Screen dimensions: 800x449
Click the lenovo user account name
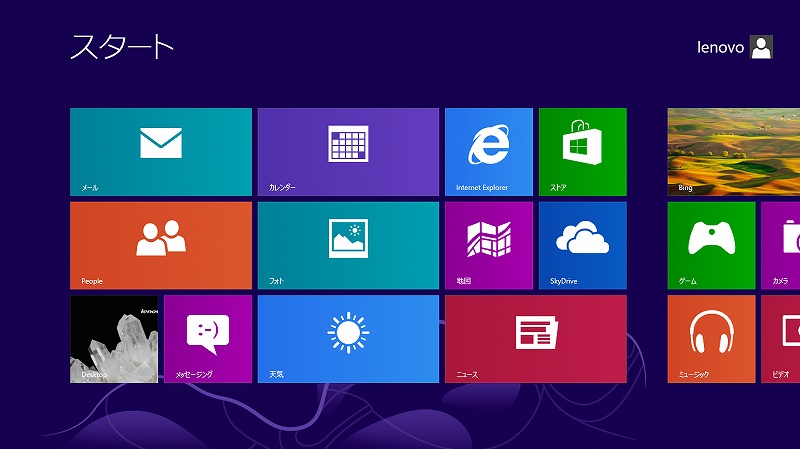pos(720,47)
